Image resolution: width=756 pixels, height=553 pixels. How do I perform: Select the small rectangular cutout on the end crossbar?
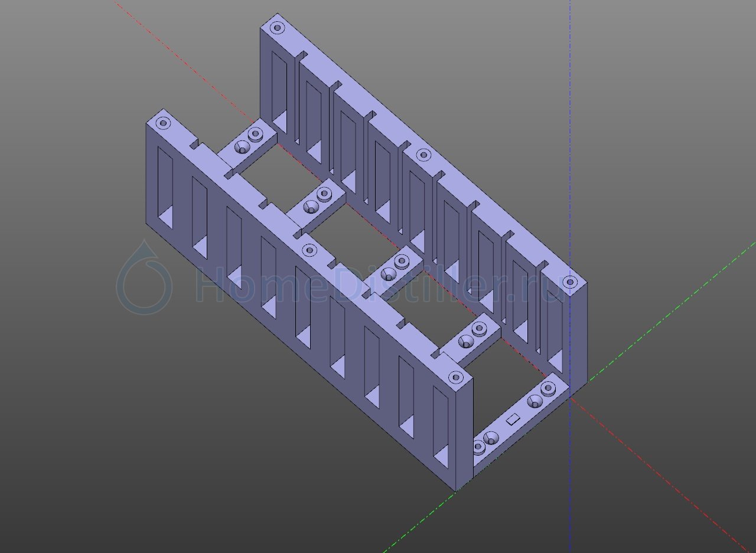pos(513,418)
